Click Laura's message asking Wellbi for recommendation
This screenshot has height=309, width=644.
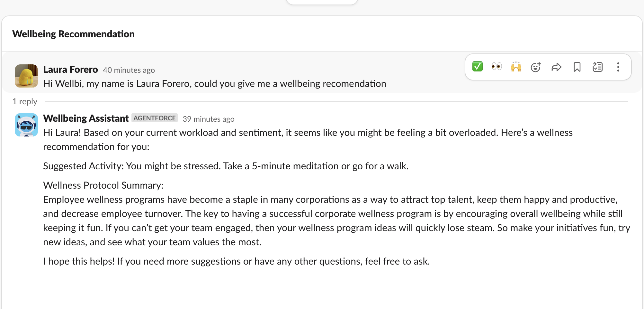tap(214, 84)
